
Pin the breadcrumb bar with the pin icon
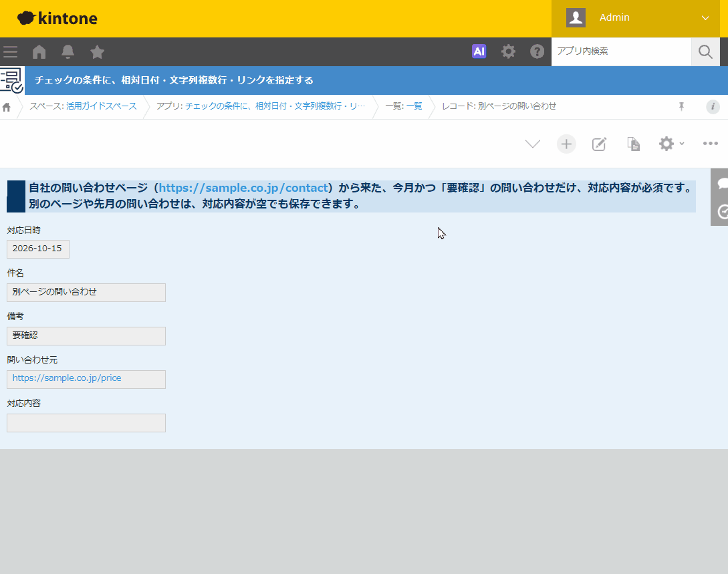681,107
